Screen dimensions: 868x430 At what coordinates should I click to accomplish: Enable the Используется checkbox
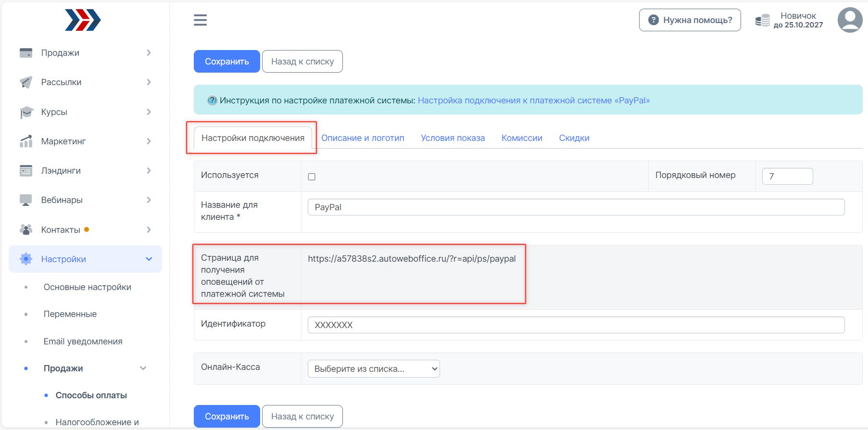tap(312, 177)
